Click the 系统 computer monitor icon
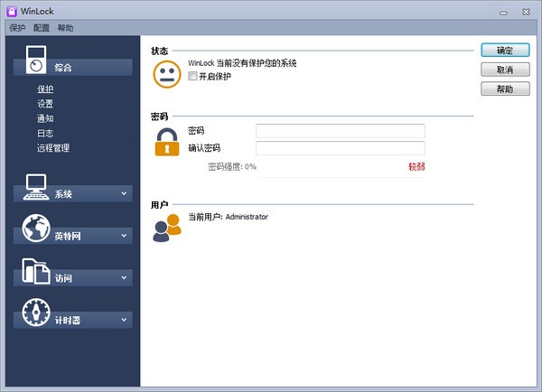542x392 pixels. point(35,187)
